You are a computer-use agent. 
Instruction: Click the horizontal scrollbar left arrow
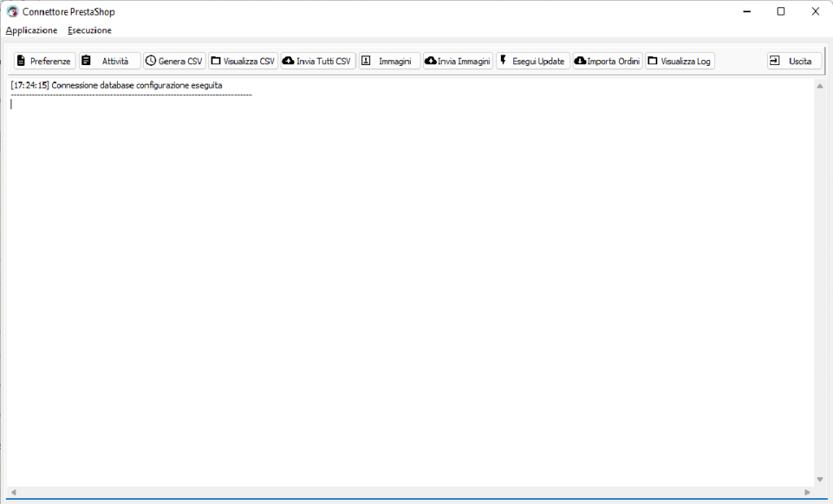pos(14,493)
